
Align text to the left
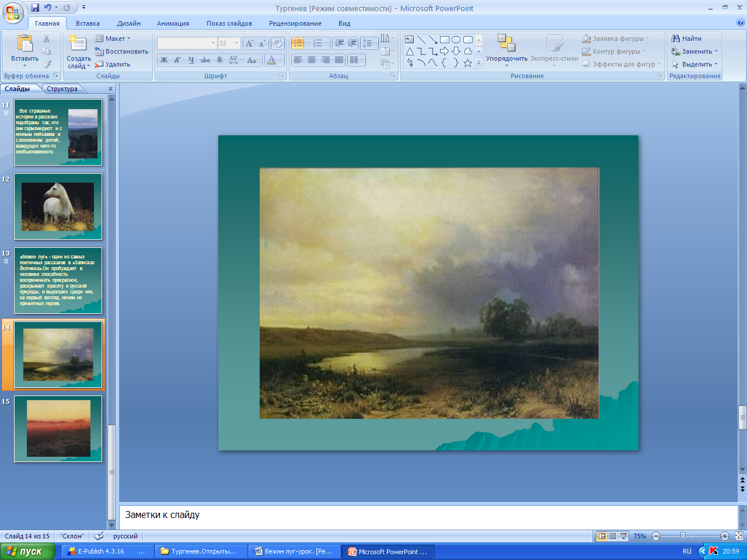[298, 60]
